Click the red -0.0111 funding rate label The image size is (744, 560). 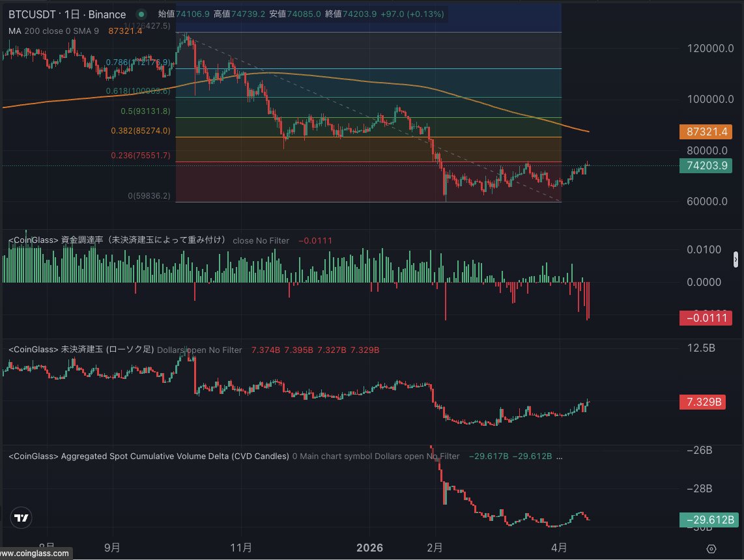[706, 318]
